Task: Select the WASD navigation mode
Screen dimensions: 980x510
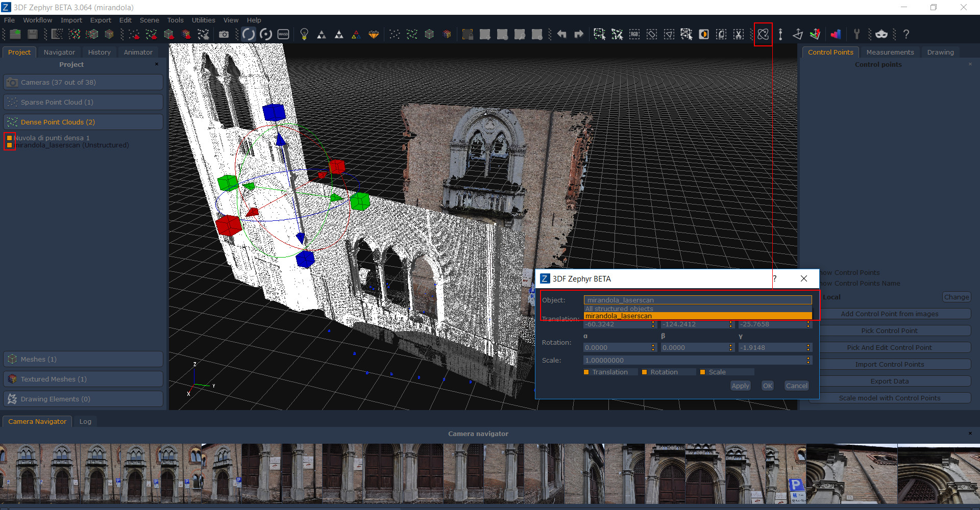Action: pyautogui.click(x=284, y=34)
